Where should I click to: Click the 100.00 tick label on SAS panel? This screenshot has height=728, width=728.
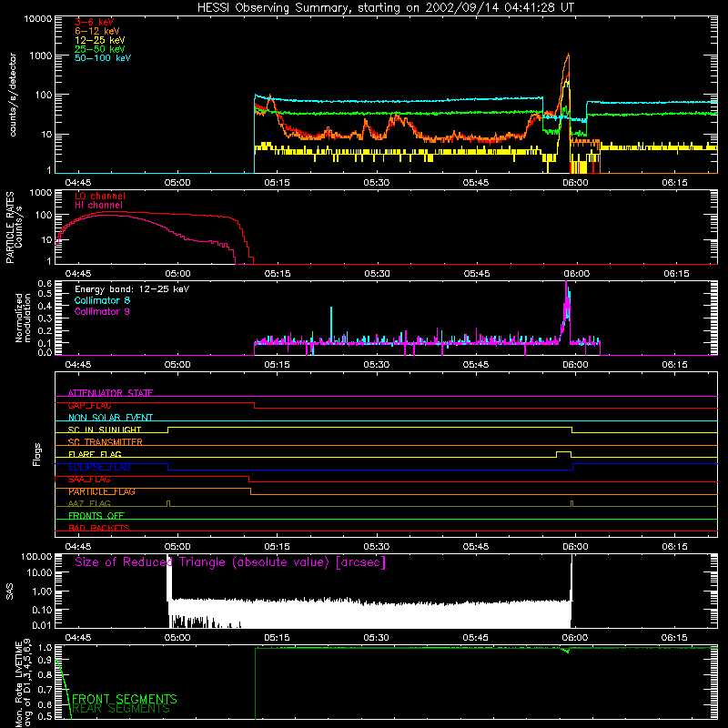[x=36, y=556]
